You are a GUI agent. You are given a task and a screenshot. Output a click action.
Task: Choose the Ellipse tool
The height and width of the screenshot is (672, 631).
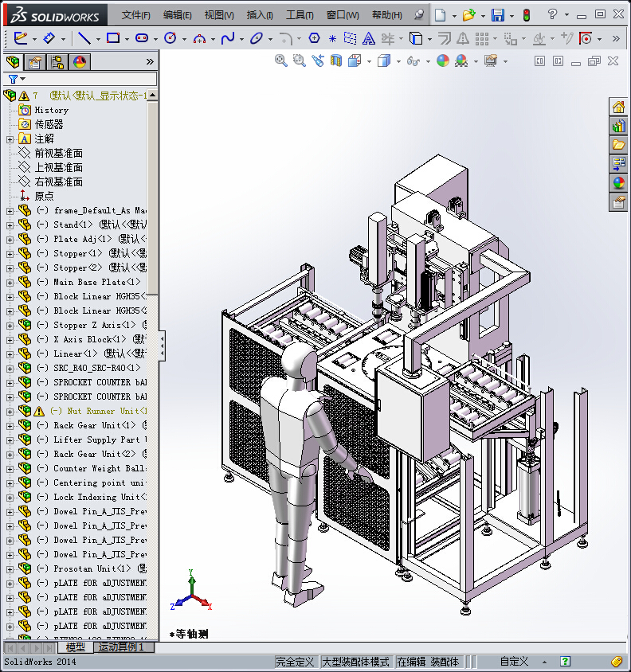(x=257, y=38)
